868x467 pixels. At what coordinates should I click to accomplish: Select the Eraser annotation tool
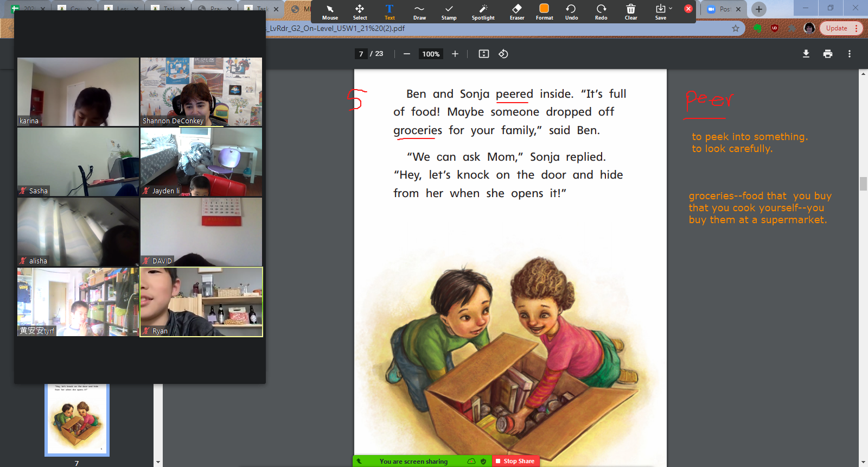coord(517,12)
